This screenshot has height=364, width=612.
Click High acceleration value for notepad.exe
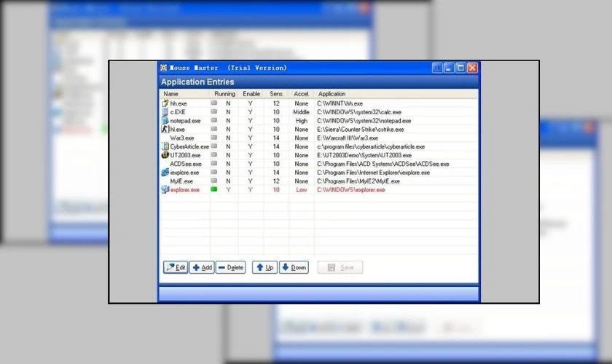point(302,121)
